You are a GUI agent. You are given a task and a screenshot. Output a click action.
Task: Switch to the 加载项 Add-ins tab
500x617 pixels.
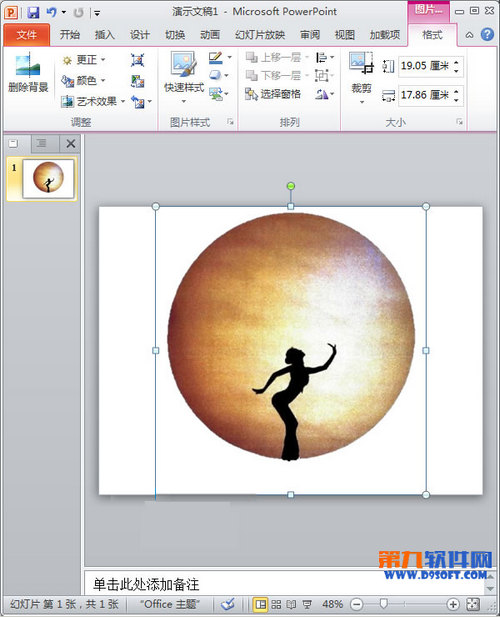pos(385,35)
